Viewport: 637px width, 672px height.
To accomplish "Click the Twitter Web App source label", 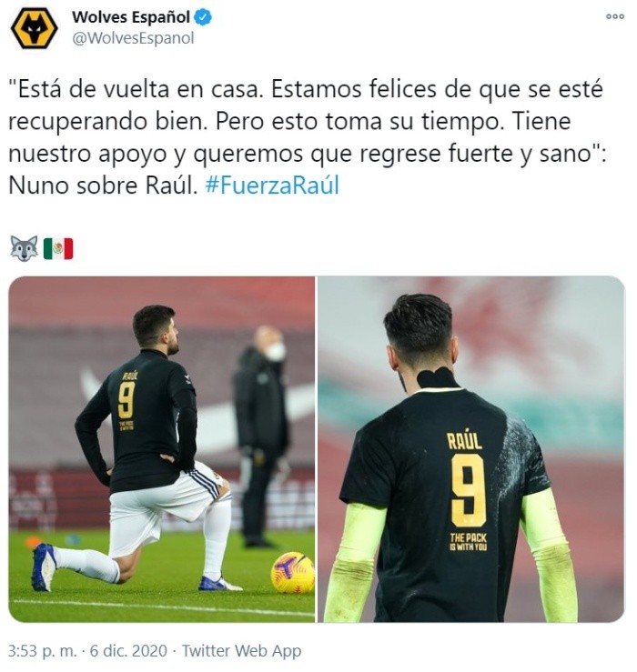I will (241, 650).
